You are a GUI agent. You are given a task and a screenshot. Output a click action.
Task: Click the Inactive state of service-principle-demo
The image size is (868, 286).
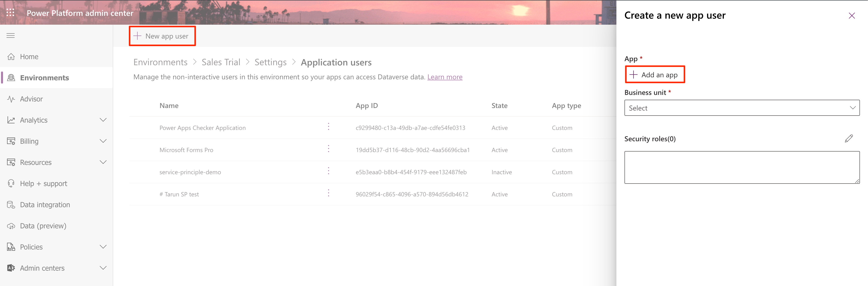click(x=501, y=172)
